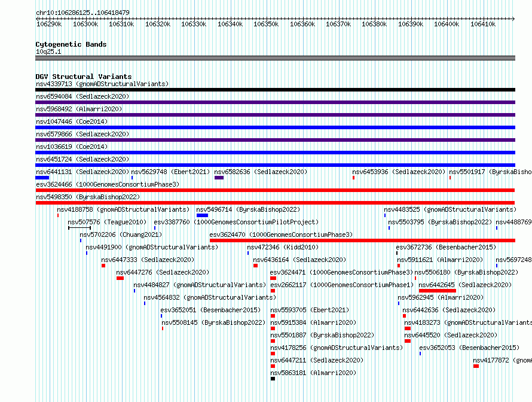Click the red nsv4177872 variant block
Screen dimensions: 532x402
(476, 366)
